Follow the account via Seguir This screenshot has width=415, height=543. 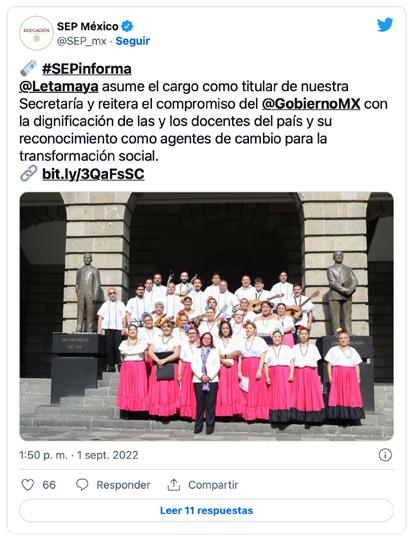point(133,41)
